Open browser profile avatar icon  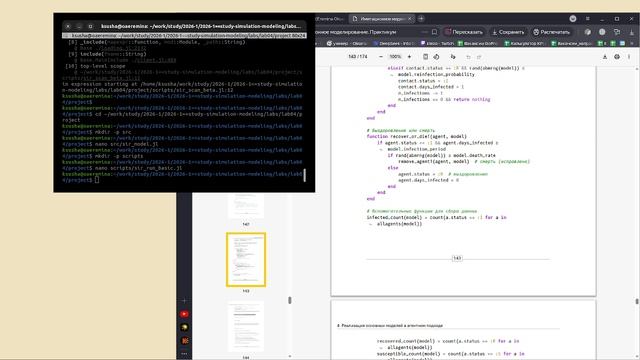click(573, 19)
